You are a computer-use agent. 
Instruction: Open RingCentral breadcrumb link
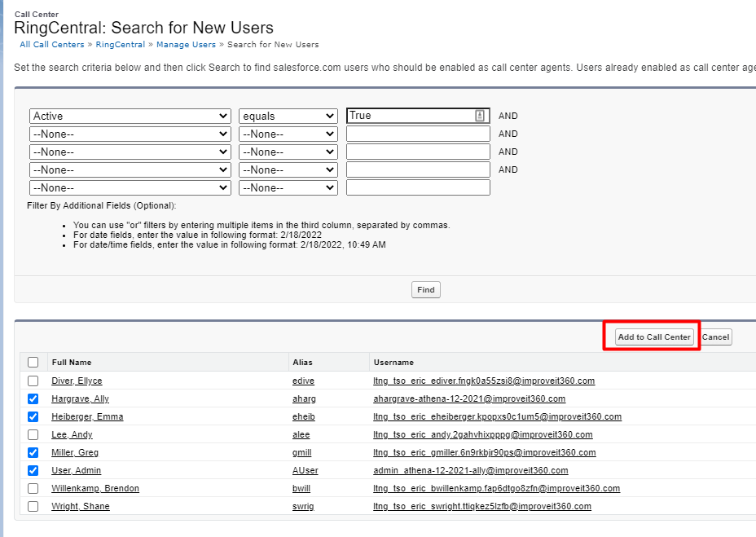coord(120,44)
